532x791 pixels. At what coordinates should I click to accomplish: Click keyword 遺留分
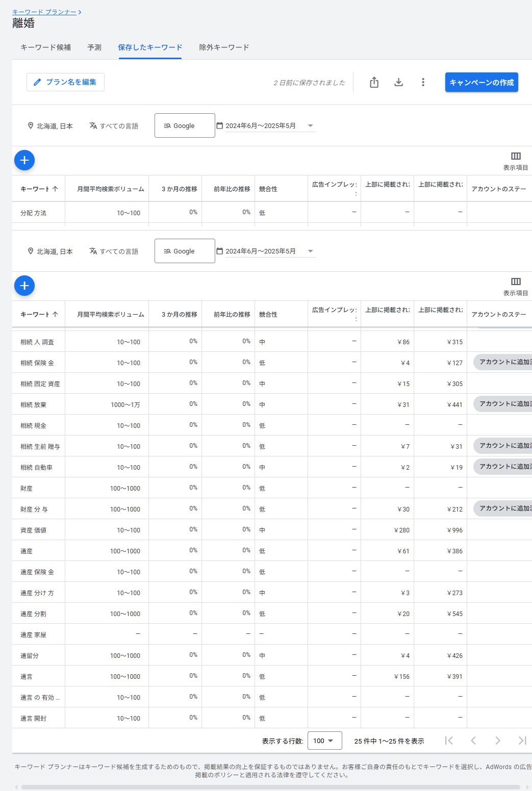point(29,655)
